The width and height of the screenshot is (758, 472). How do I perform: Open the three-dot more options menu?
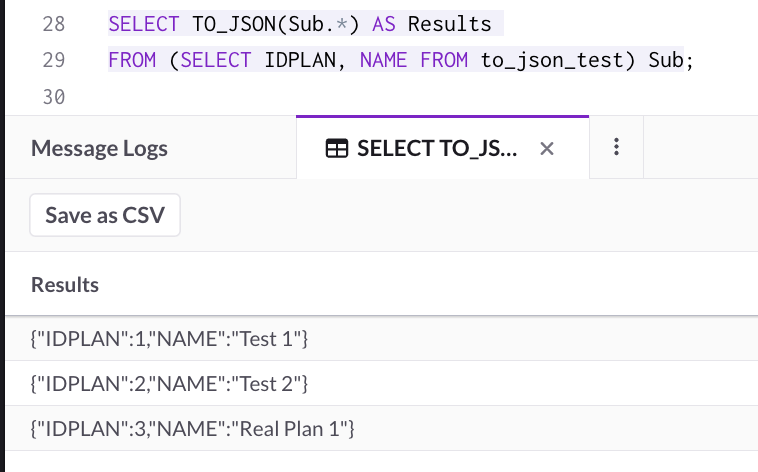[616, 147]
